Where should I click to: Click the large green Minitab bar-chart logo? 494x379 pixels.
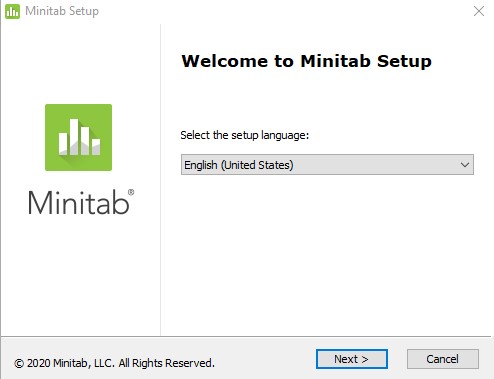click(78, 137)
